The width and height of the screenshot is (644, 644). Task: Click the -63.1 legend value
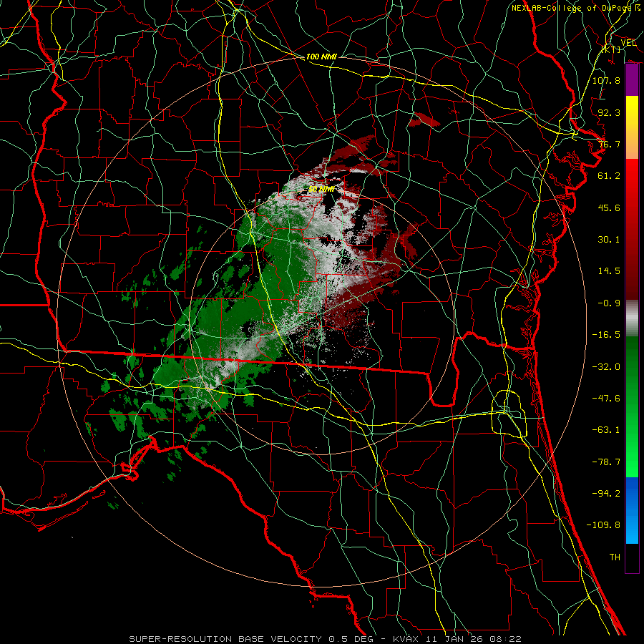pos(606,430)
